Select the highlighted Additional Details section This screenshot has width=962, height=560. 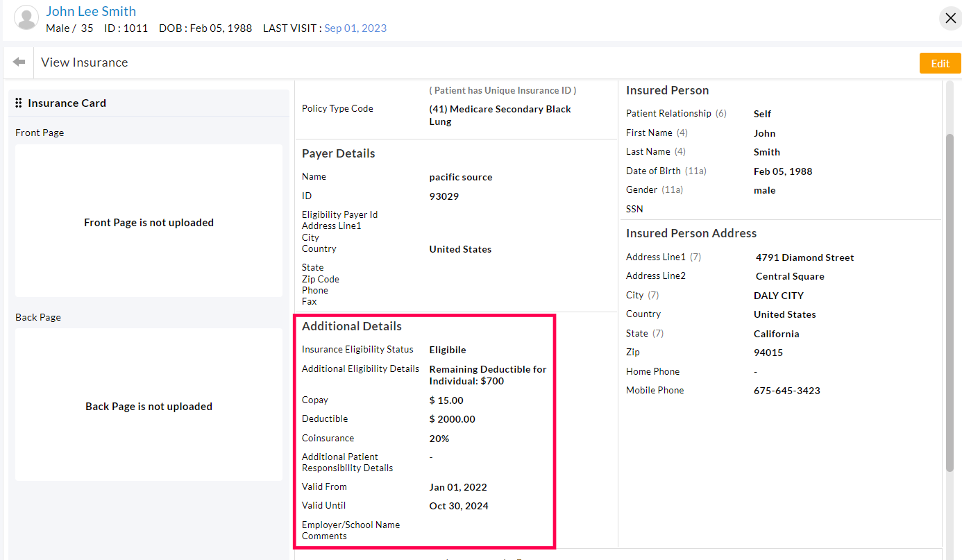pyautogui.click(x=425, y=430)
